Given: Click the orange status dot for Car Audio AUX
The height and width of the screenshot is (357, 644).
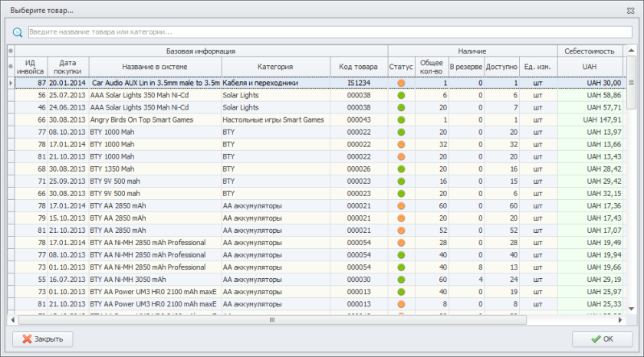Looking at the screenshot, I should click(401, 83).
